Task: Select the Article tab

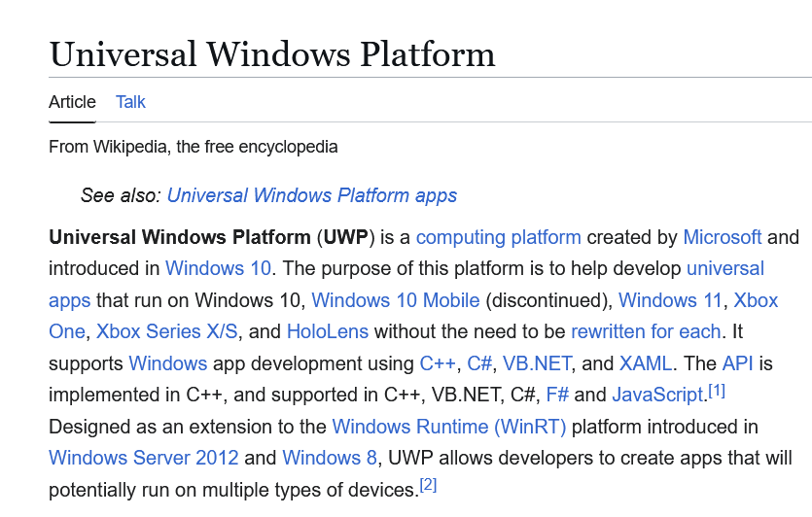Action: (x=72, y=102)
